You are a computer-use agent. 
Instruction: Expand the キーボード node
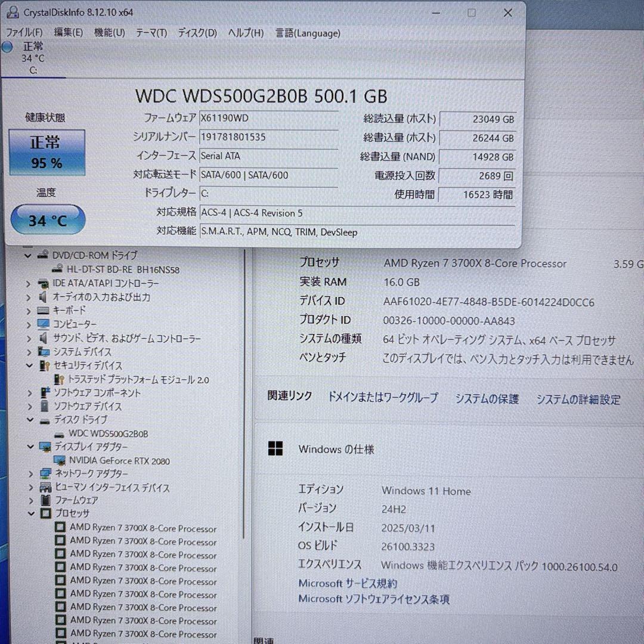coord(29,311)
